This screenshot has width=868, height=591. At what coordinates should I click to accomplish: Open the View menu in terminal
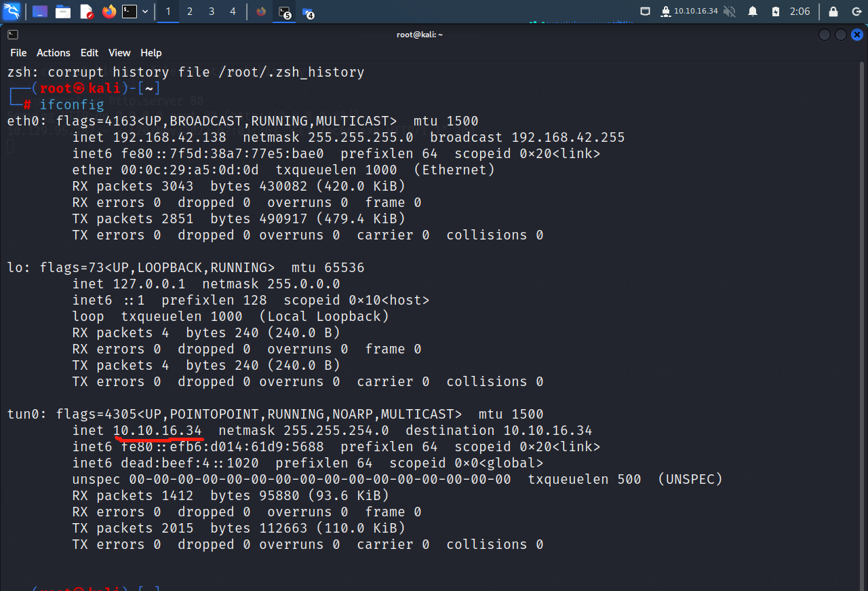coord(119,52)
